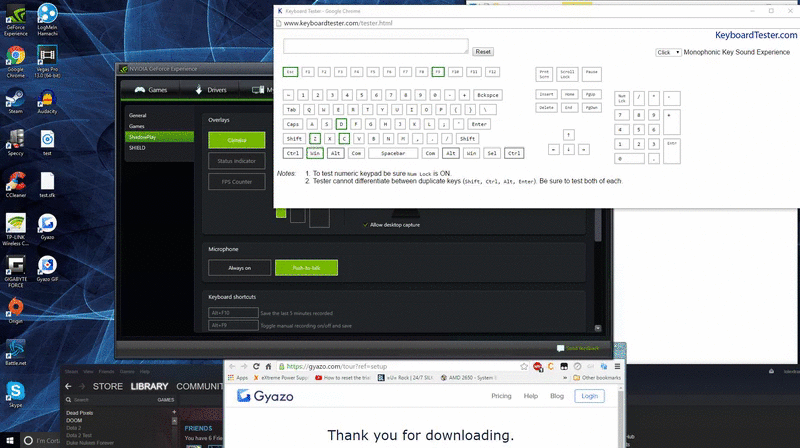Open GeForce Experience desktop icon

tap(16, 20)
